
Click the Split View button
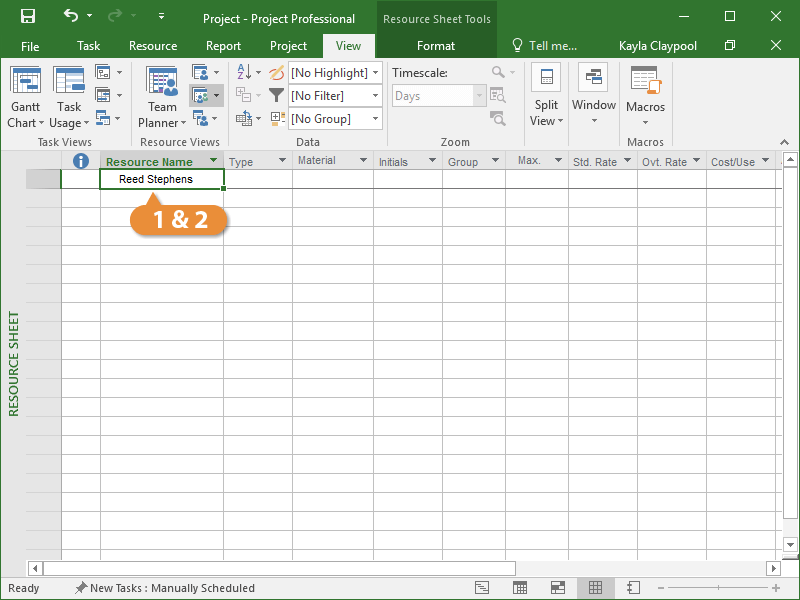coord(546,97)
